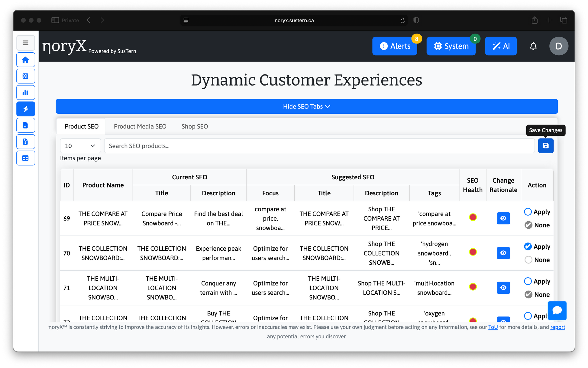Click current title Compare Price Snowboard cell
Image resolution: width=588 pixels, height=368 pixels.
162,218
